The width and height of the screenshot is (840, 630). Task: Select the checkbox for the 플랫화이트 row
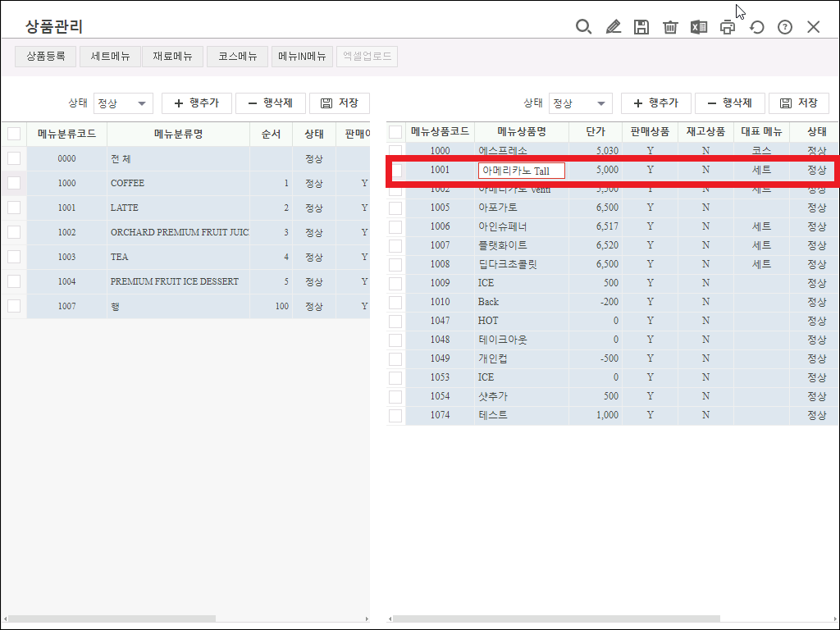point(395,245)
